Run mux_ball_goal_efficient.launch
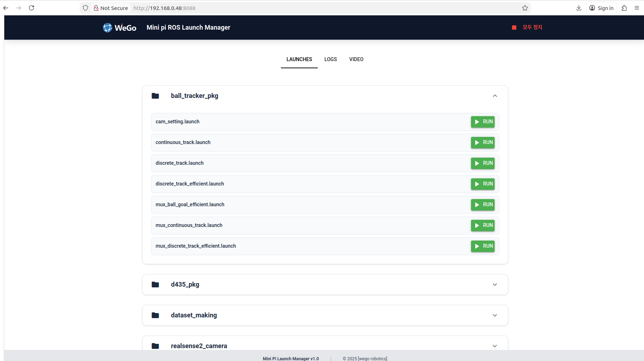644x361 pixels. click(x=482, y=205)
